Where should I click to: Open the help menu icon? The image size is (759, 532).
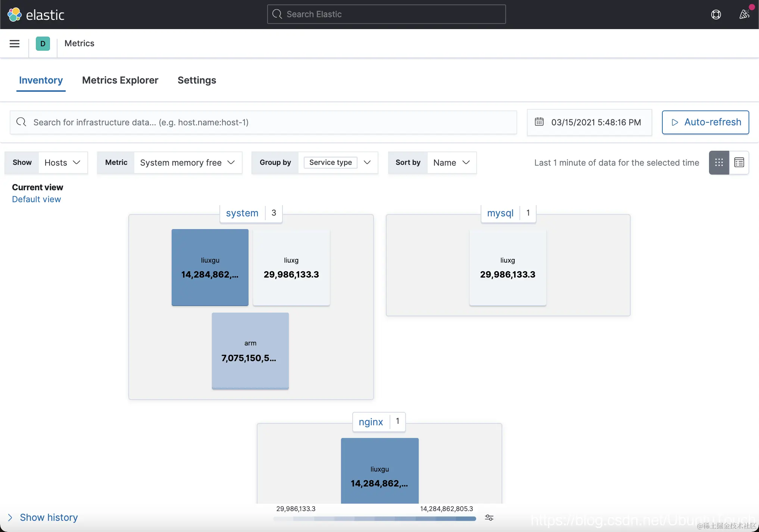(716, 15)
